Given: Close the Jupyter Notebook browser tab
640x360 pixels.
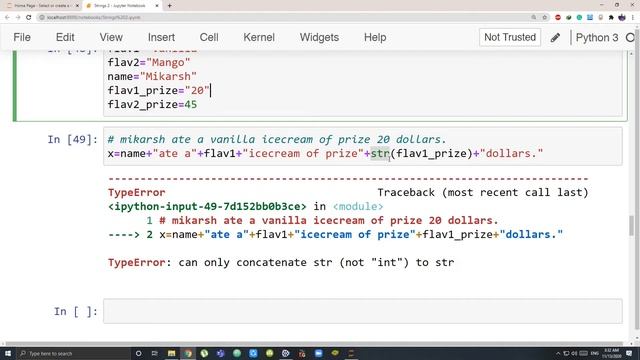Looking at the screenshot, I should click(157, 6).
